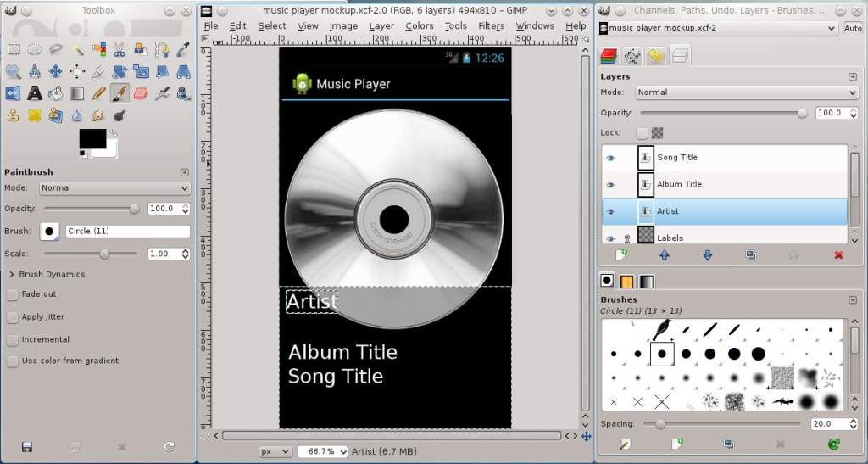This screenshot has width=868, height=464.
Task: Open the Colors menu
Action: point(419,25)
